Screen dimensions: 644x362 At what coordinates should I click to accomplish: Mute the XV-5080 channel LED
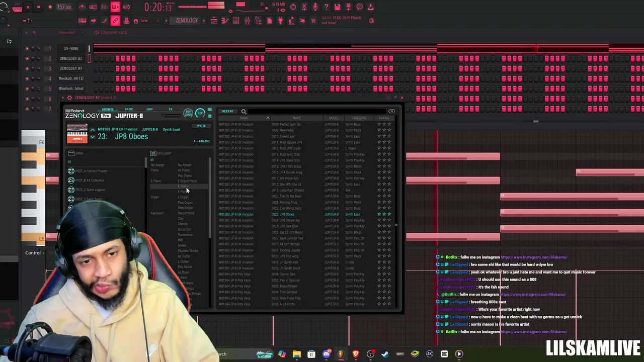27,49
